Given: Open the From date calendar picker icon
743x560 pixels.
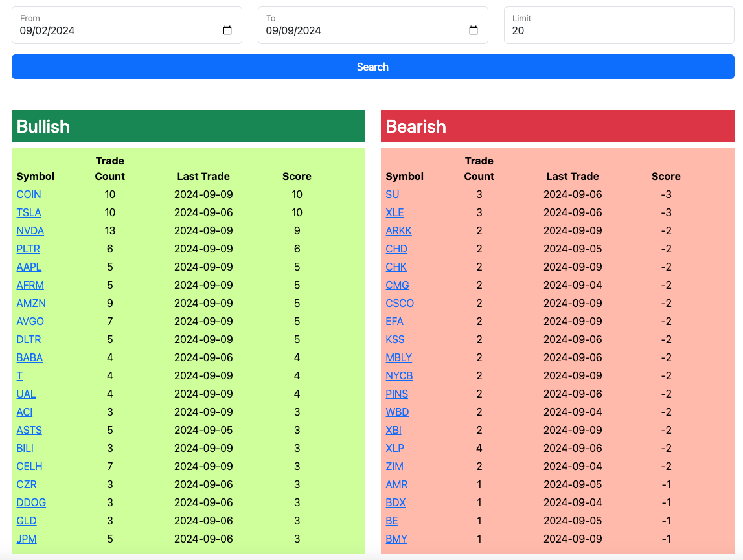Looking at the screenshot, I should tap(227, 30).
